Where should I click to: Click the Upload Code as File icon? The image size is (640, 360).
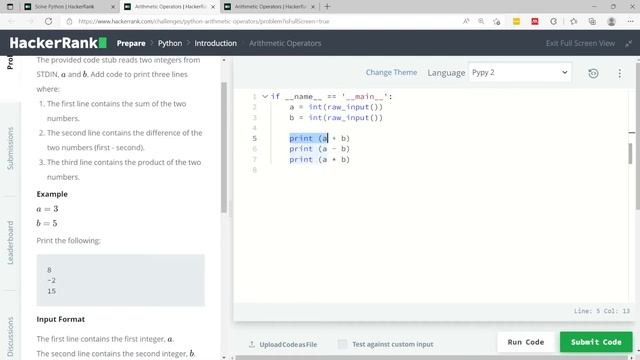[252, 344]
